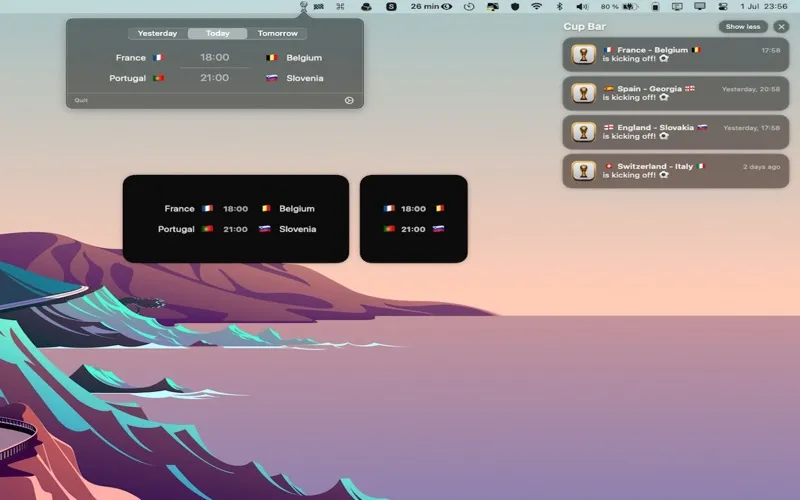Click Portugal in the wide desktop widget
The height and width of the screenshot is (500, 800).
pyautogui.click(x=176, y=229)
